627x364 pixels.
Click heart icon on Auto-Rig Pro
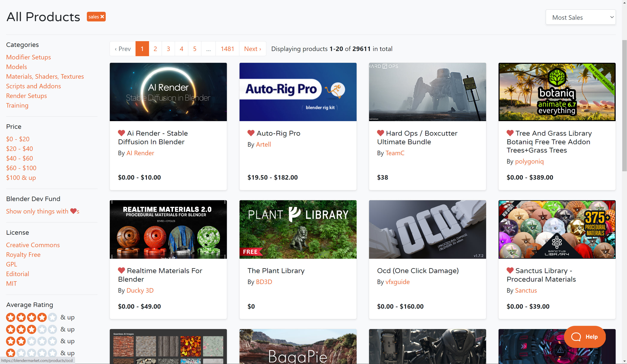pos(251,133)
